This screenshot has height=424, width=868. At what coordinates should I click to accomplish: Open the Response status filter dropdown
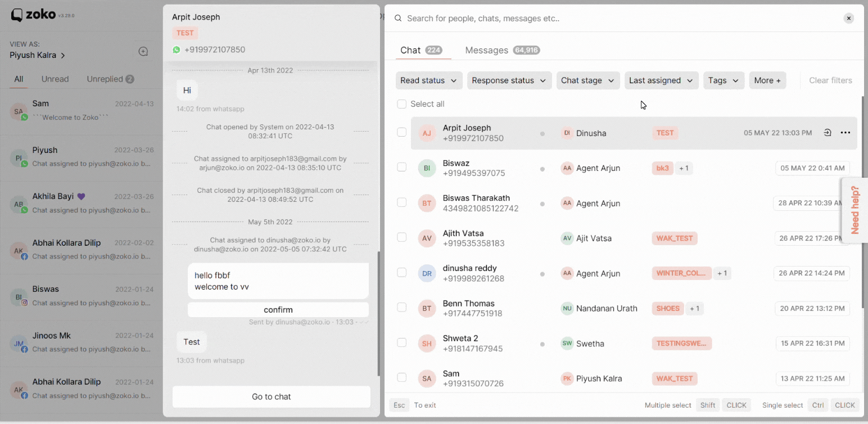tap(509, 80)
